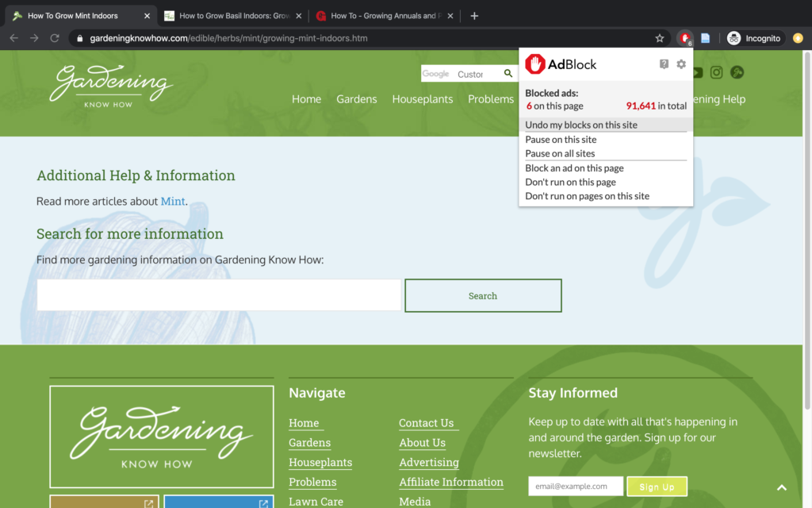This screenshot has width=812, height=508.
Task: Close the How to Grow Basil Indoors tab
Action: (299, 16)
